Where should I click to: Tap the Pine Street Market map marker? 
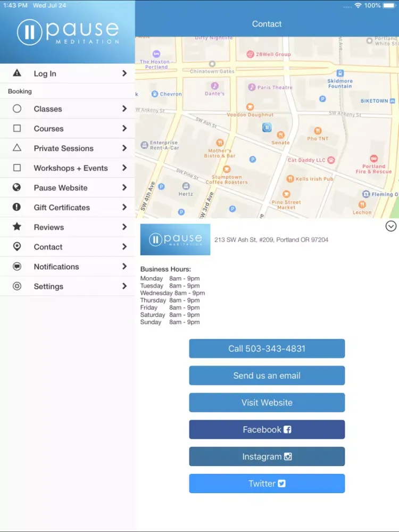[286, 194]
